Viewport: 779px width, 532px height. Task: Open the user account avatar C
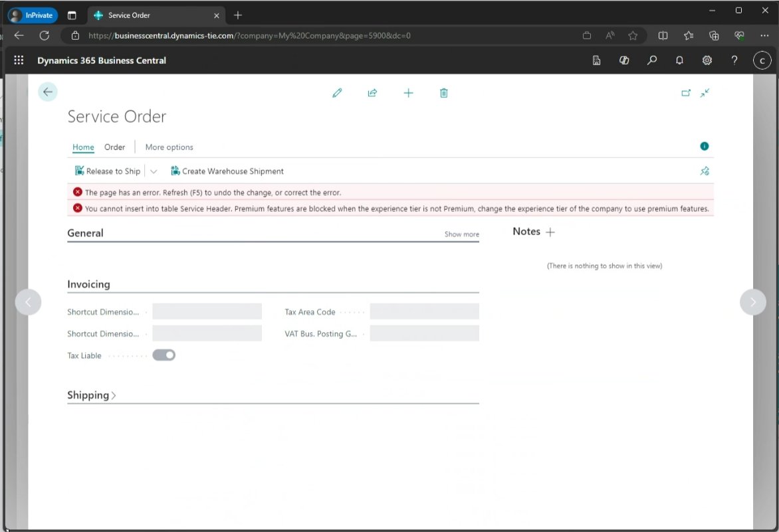[762, 60]
